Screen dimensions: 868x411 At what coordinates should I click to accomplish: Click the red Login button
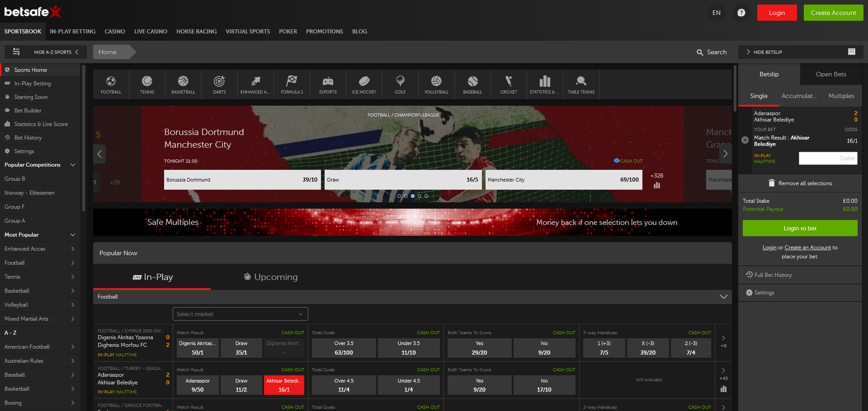click(x=777, y=13)
